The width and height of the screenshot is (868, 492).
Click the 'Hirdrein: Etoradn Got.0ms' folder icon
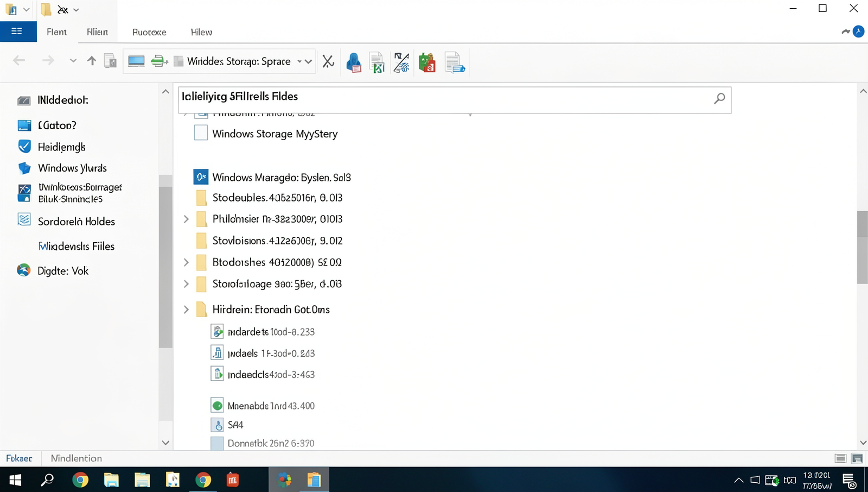coord(201,309)
